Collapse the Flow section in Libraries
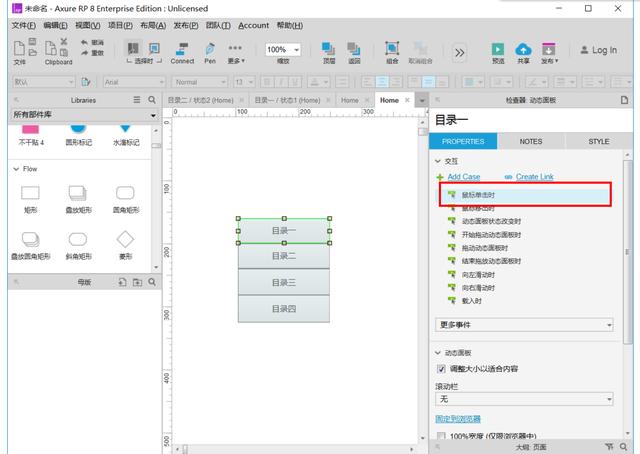This screenshot has width=640, height=454. pyautogui.click(x=15, y=169)
